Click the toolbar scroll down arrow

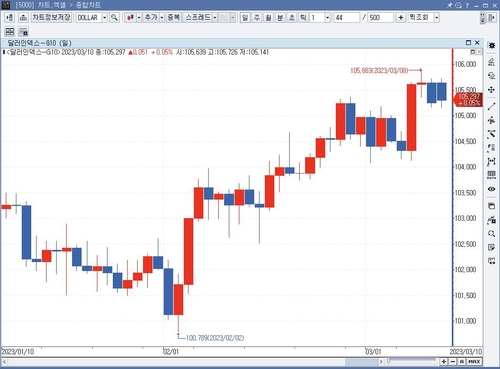(482, 21)
